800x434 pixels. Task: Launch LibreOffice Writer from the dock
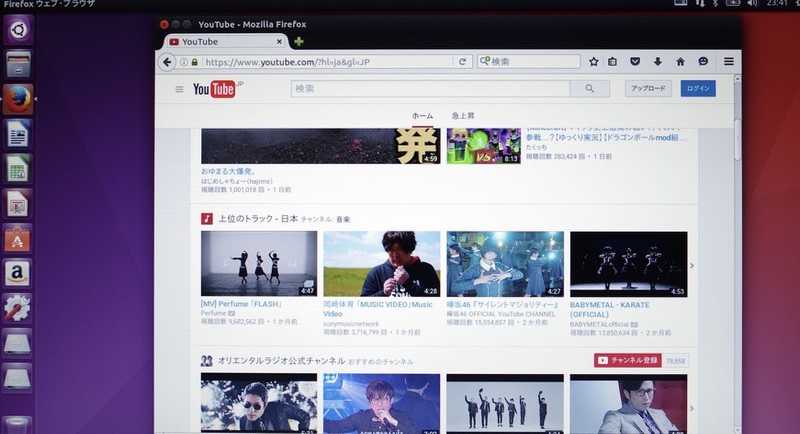pos(18,134)
